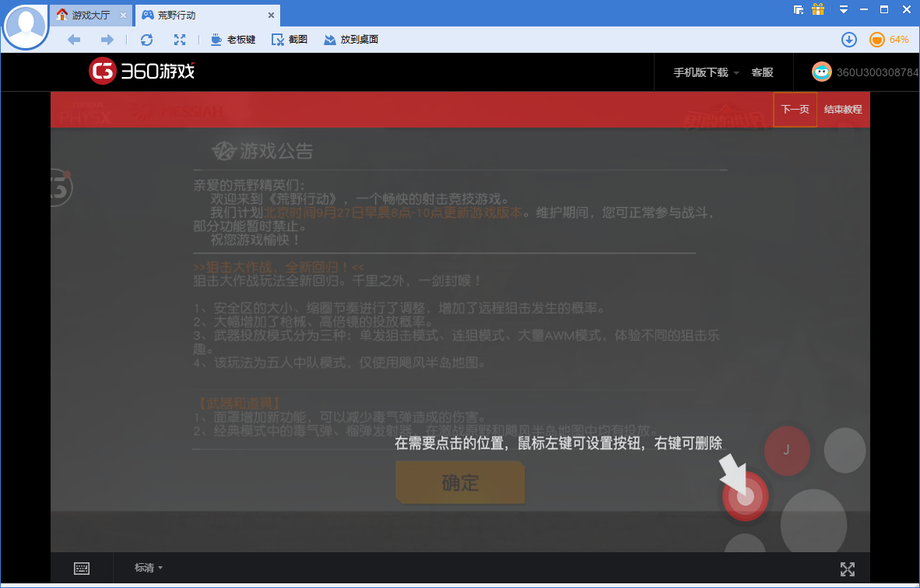Click 下一页 tutorial button
This screenshot has width=920, height=588.
(795, 110)
